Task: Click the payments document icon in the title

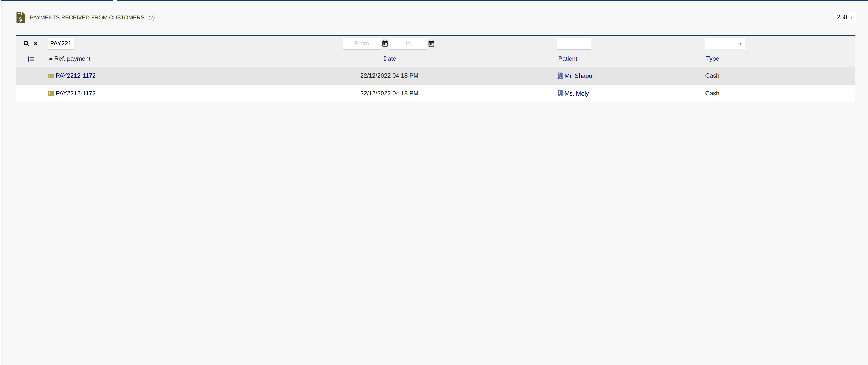Action: point(21,17)
